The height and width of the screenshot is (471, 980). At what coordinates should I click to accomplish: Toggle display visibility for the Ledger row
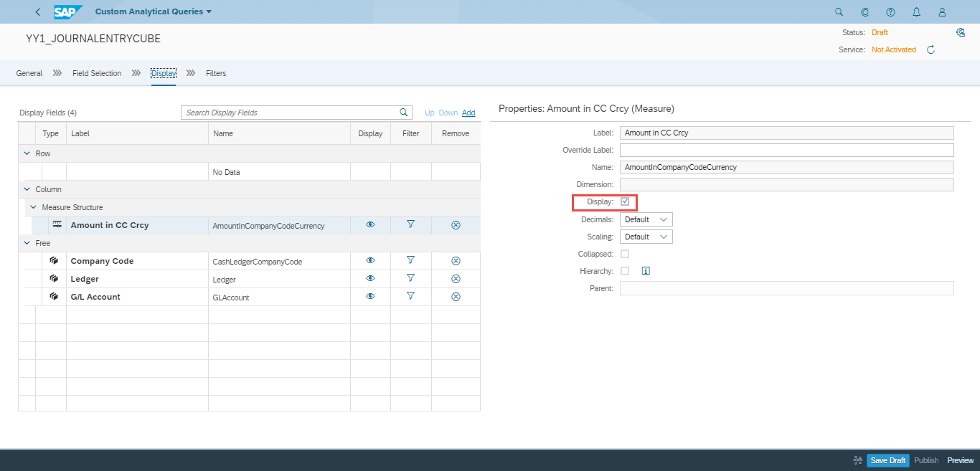point(370,278)
